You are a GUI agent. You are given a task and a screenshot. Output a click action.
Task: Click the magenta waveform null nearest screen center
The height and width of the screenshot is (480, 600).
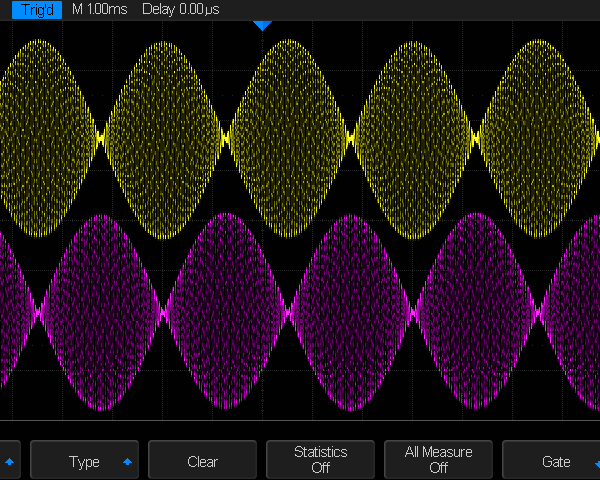pyautogui.click(x=289, y=313)
